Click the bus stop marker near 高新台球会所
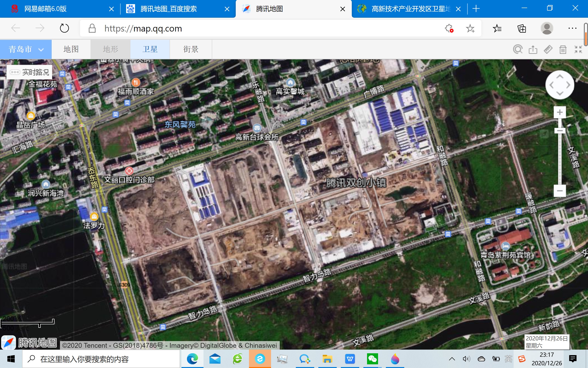The height and width of the screenshot is (368, 588). coord(303,122)
